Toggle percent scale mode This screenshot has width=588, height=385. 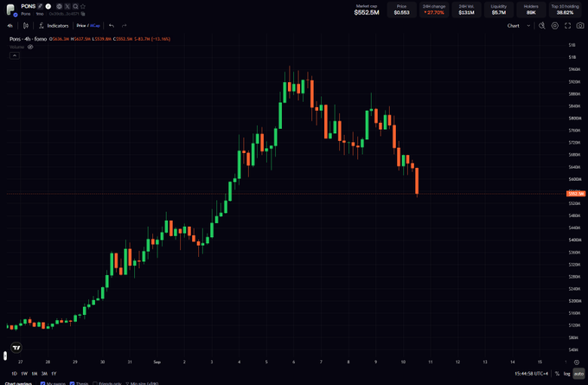(x=557, y=374)
